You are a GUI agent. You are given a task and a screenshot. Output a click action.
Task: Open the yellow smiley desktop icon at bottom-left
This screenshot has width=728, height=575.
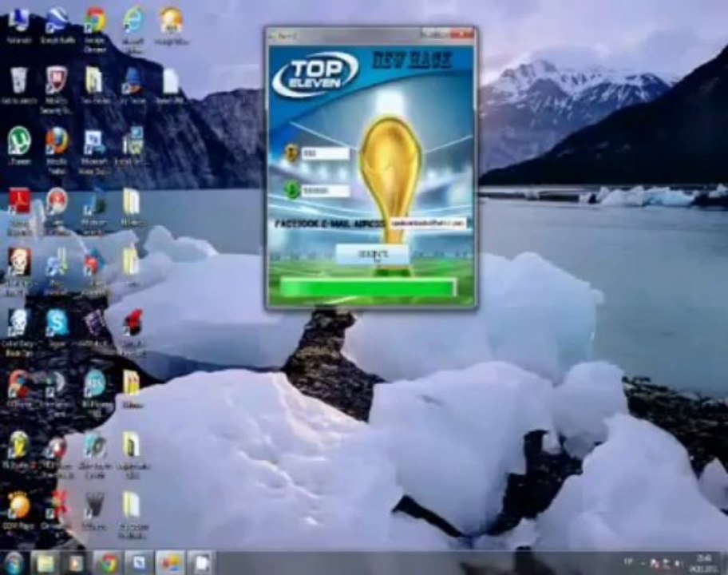coord(18,511)
